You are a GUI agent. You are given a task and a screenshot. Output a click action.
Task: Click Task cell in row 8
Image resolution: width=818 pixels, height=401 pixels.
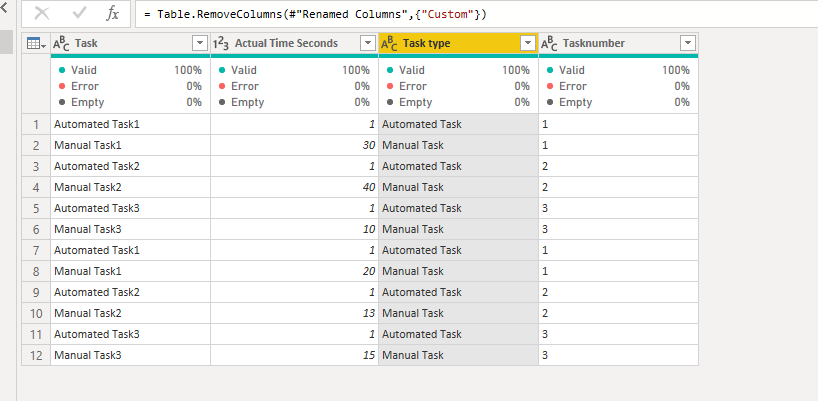130,271
